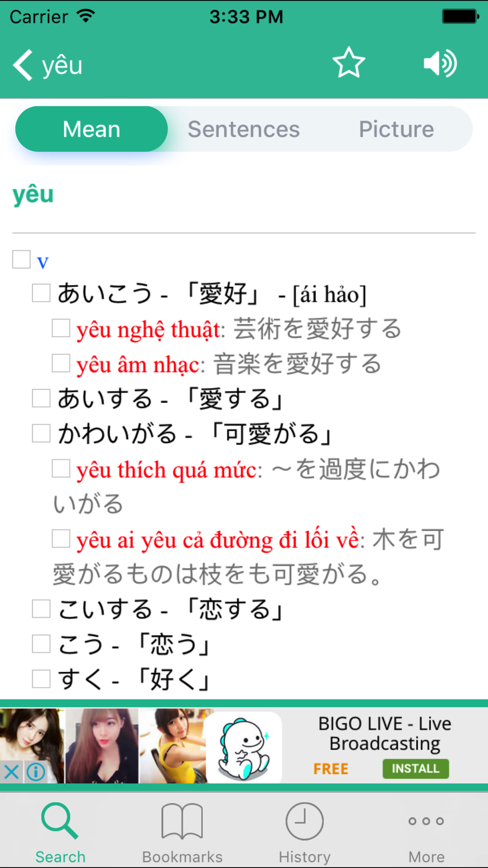This screenshot has width=488, height=868.
Task: Tap the BIGO LIVE dinosaur app thumbnail
Action: pos(244,747)
